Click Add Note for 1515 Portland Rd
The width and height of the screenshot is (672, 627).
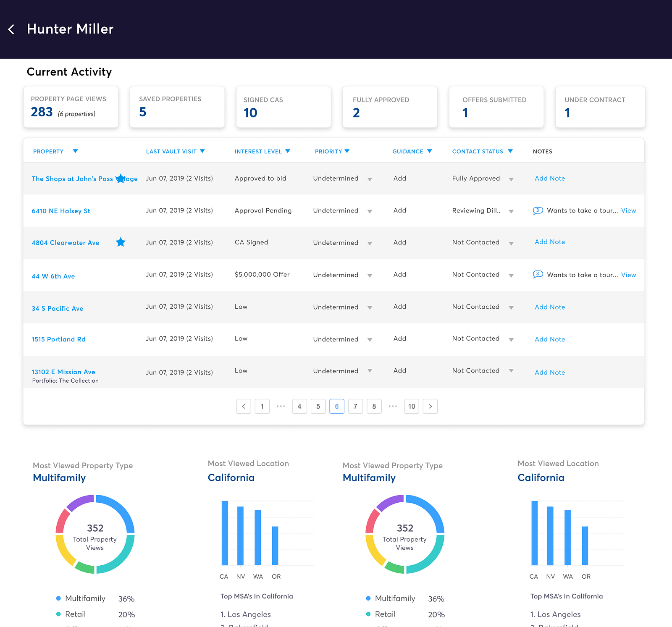[x=550, y=339]
